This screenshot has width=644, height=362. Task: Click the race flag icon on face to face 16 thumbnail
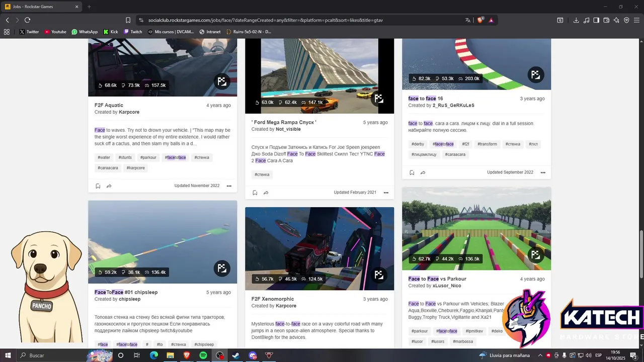[x=535, y=75]
